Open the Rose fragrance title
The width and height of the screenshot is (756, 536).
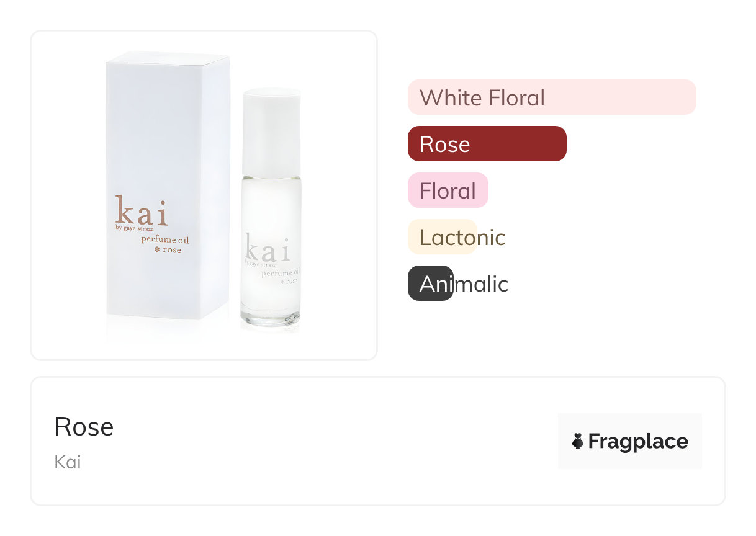pos(84,427)
